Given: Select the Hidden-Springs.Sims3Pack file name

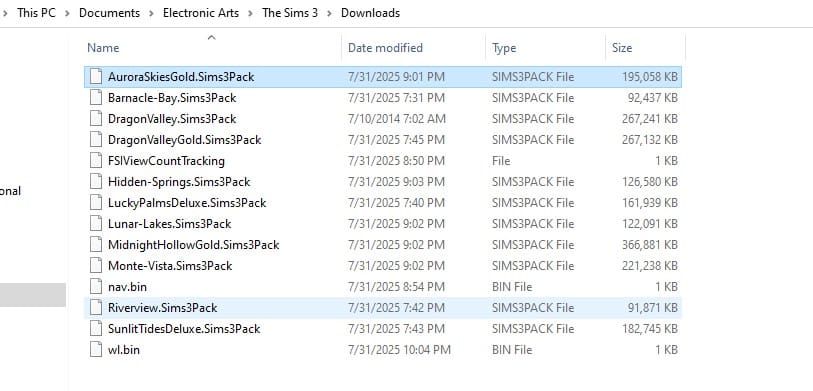Looking at the screenshot, I should (179, 181).
